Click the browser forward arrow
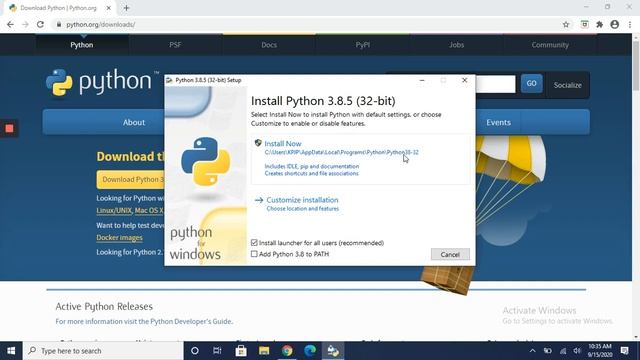The height and width of the screenshot is (360, 640). tap(25, 24)
